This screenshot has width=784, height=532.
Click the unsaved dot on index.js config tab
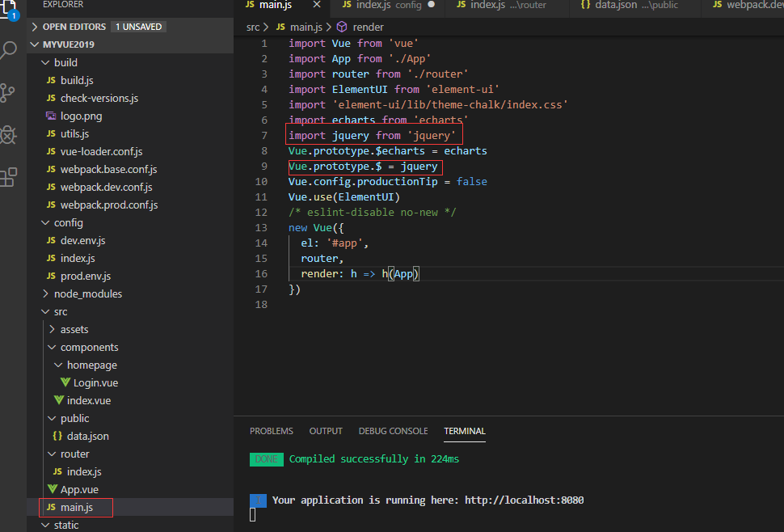point(431,5)
